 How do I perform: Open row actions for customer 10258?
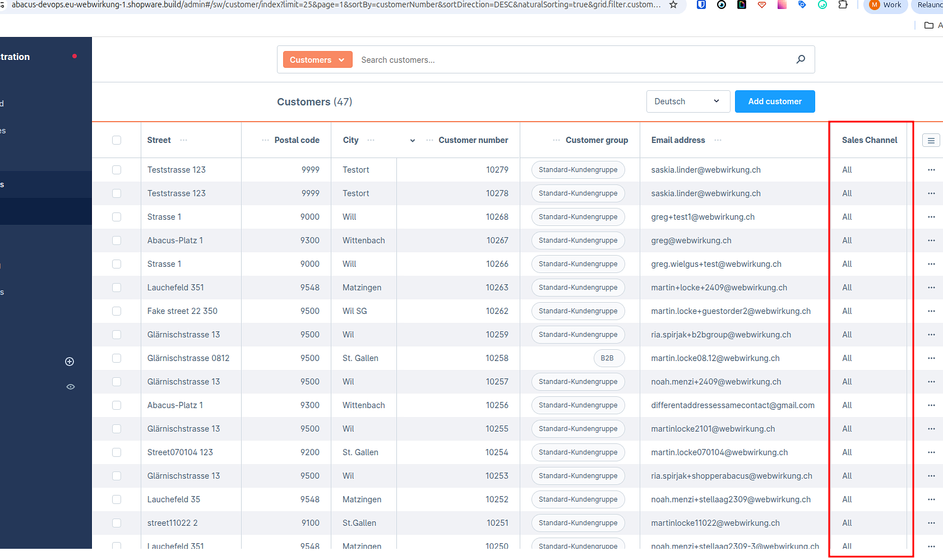(931, 358)
